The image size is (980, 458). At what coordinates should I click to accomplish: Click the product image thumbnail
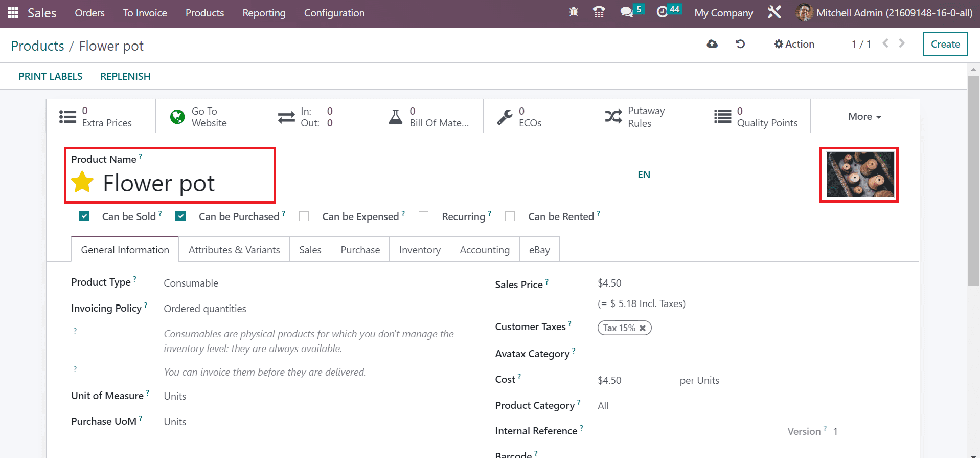(x=860, y=175)
